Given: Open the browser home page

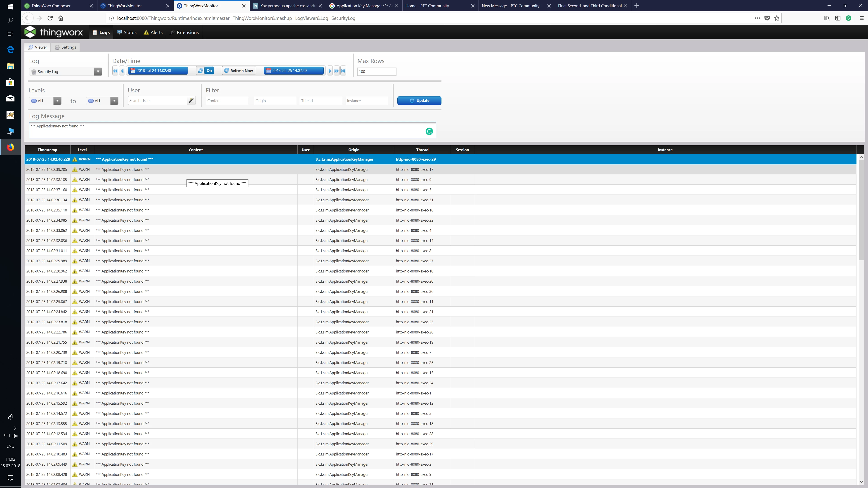Looking at the screenshot, I should pyautogui.click(x=61, y=18).
